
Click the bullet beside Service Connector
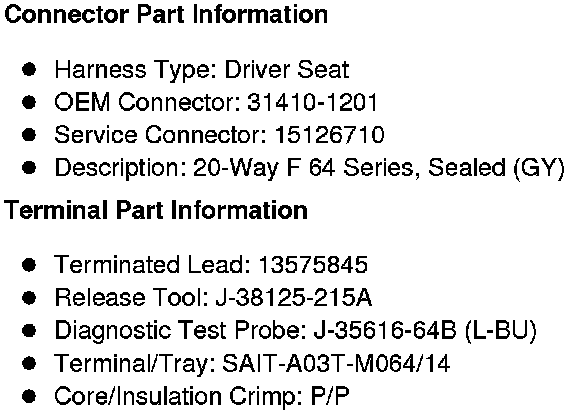point(29,135)
